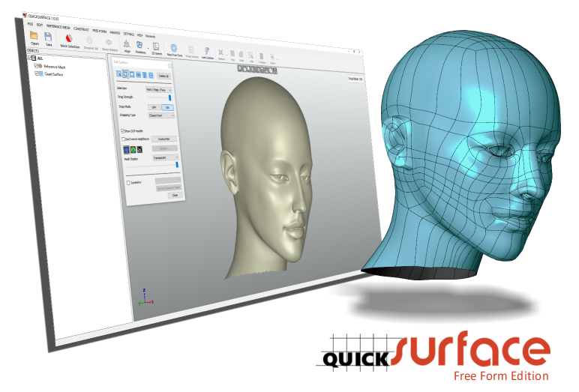Open the Selection type dropdown

coord(159,90)
